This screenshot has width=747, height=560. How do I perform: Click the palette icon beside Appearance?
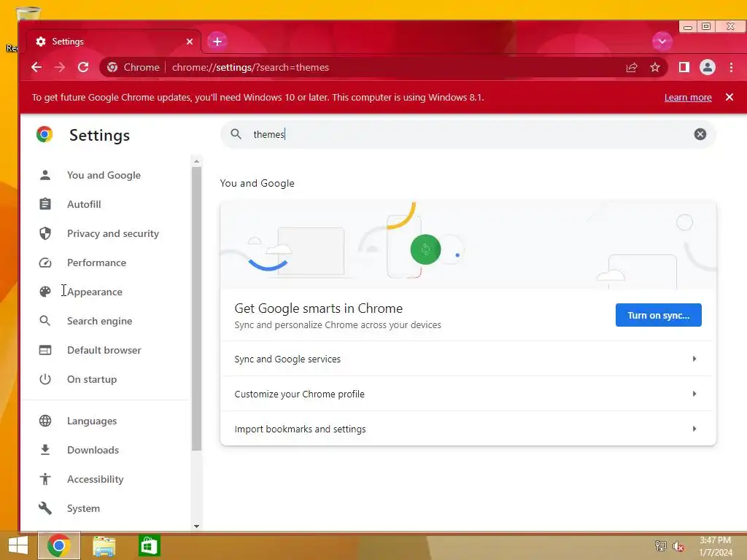45,292
